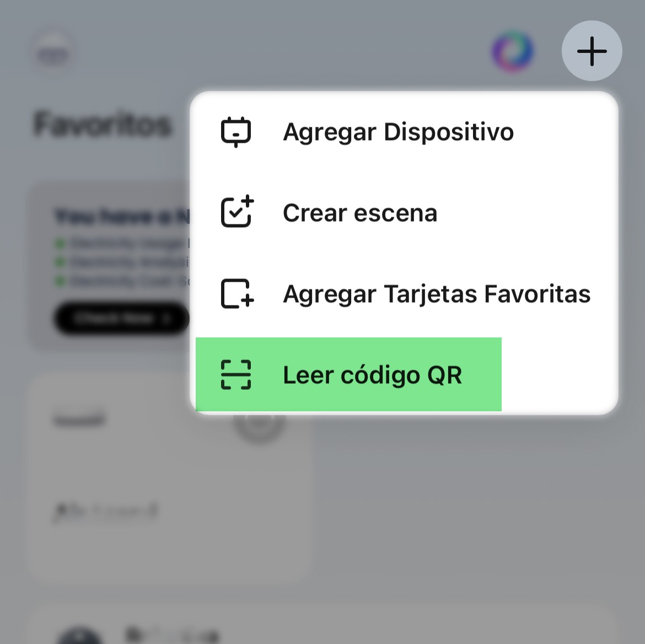Viewport: 645px width, 644px height.
Task: Select Agregar Tarjetas Favoritas text option
Action: (x=437, y=294)
